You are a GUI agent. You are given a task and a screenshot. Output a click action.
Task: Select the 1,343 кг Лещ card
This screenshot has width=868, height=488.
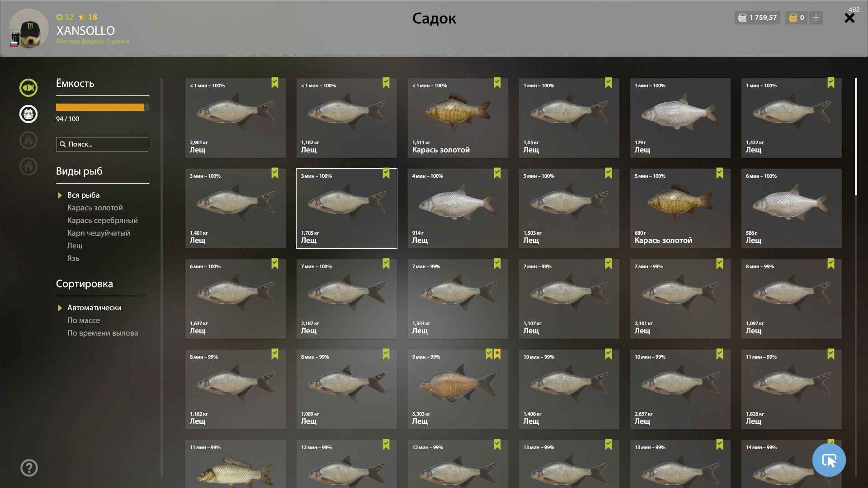coord(458,299)
